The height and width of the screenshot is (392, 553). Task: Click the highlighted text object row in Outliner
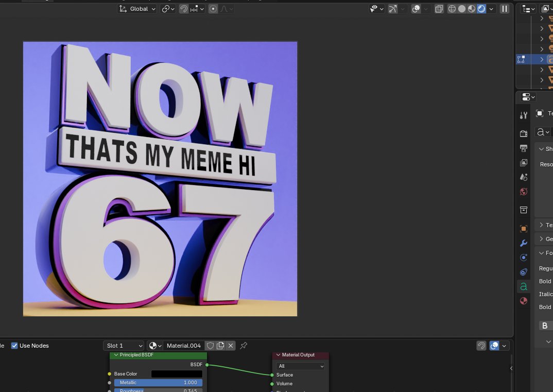534,59
